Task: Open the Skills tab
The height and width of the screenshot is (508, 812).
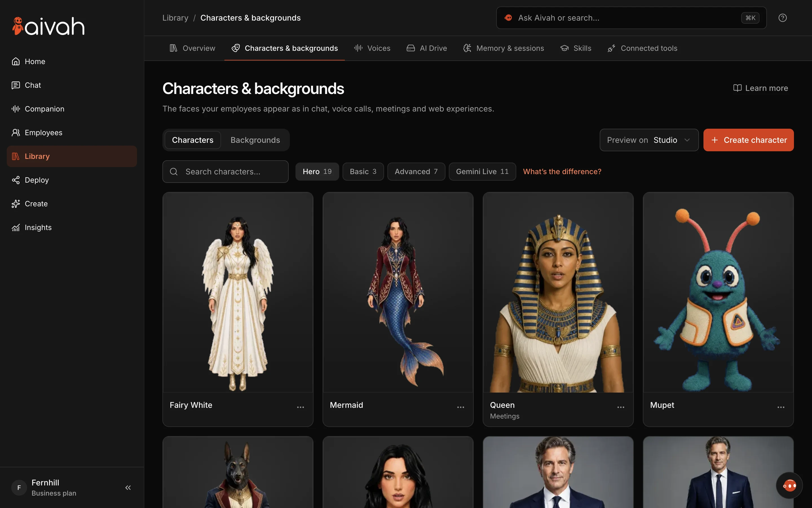Action: [x=576, y=48]
